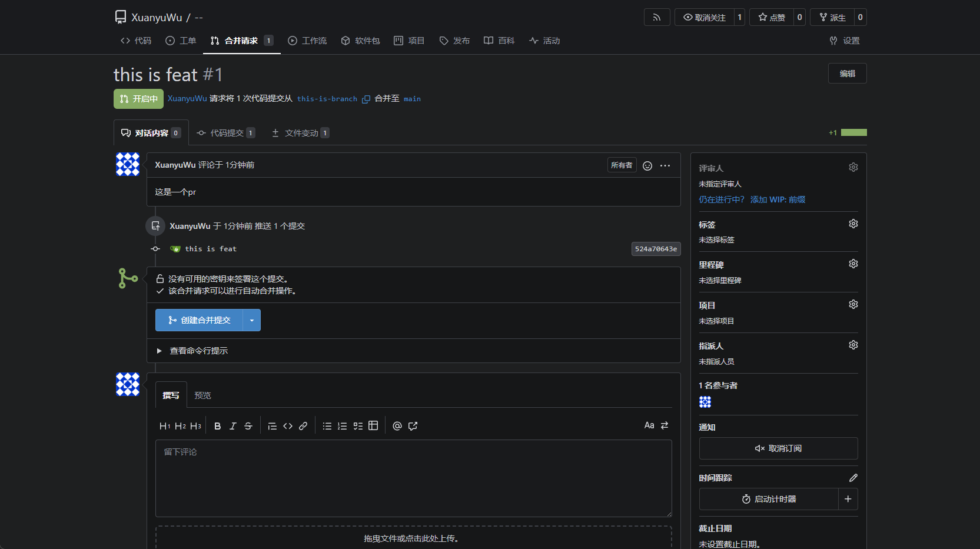Image resolution: width=980 pixels, height=549 pixels.
Task: Add emoji reaction to XuanyuWu's comment
Action: [x=647, y=166]
